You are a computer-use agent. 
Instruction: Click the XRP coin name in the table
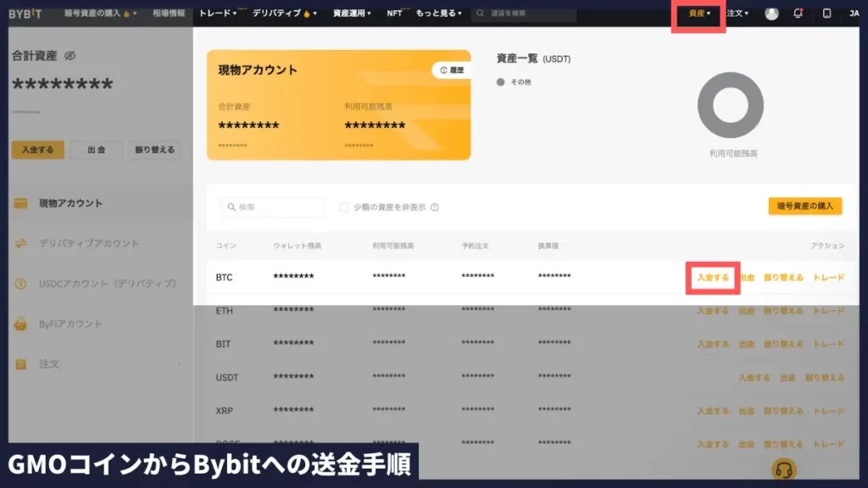coord(224,411)
